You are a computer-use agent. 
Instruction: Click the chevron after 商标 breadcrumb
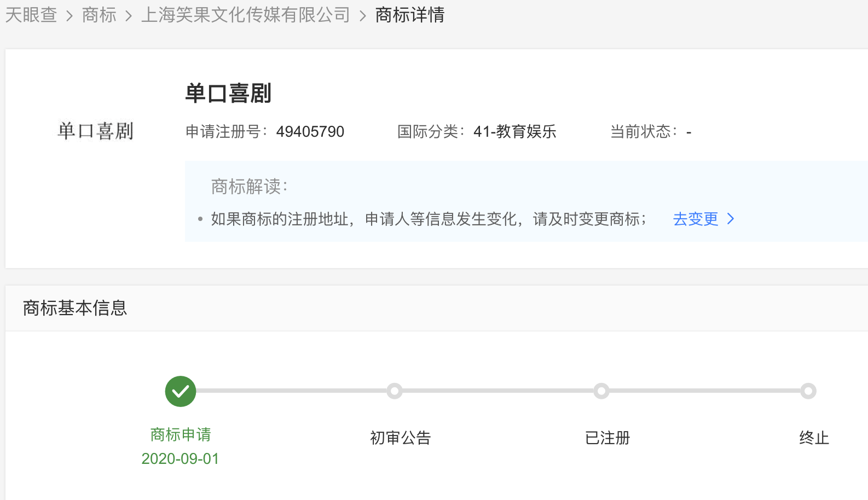pos(129,16)
